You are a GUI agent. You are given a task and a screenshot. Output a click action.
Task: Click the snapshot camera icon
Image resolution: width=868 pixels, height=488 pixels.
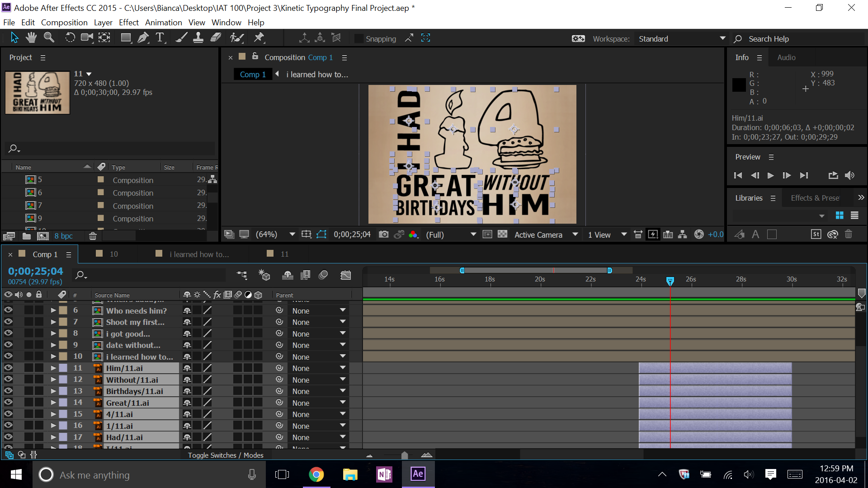coord(383,235)
